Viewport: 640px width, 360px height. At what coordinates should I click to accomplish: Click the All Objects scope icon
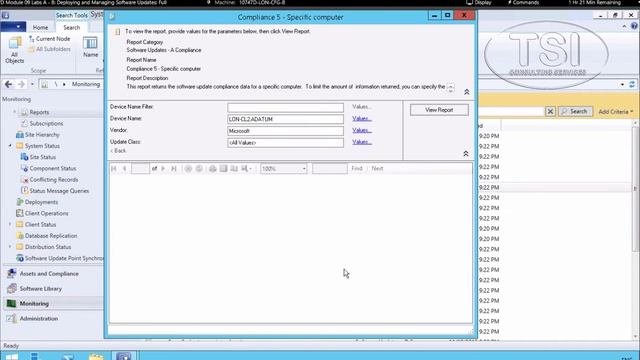coord(15,50)
